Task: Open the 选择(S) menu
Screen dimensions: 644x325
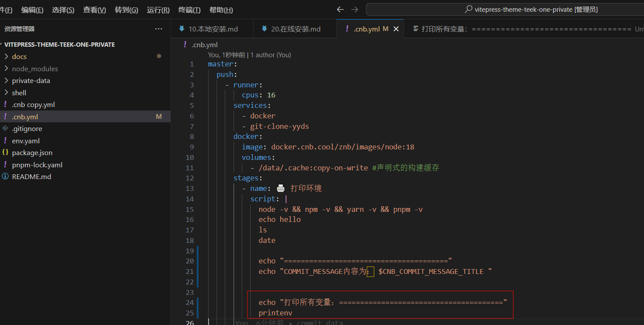Action: (63, 10)
